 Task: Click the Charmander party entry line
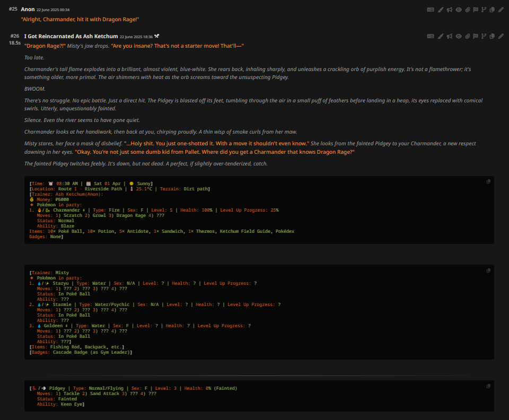pos(154,211)
